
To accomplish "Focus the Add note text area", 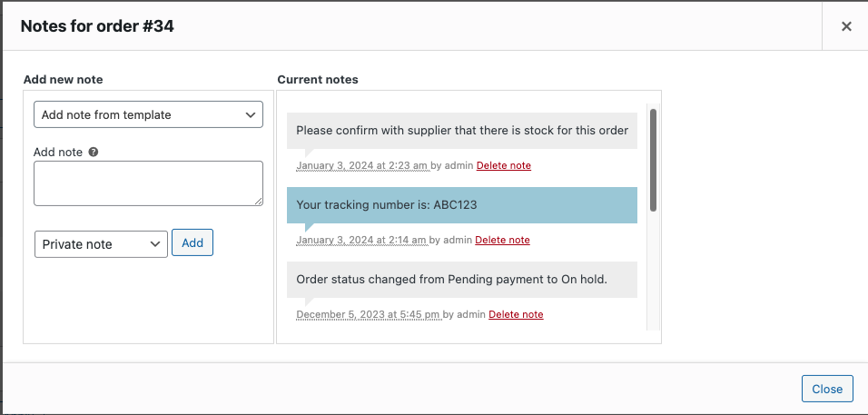I will coord(148,183).
